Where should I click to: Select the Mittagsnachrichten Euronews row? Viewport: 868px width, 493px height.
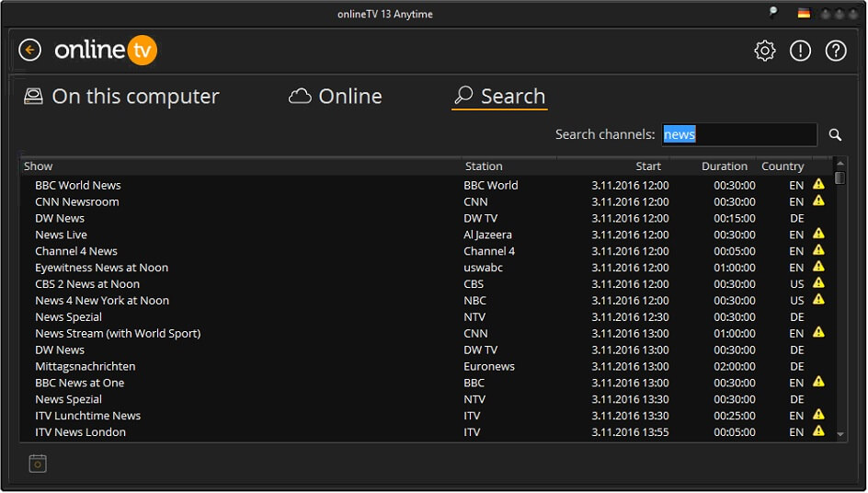(x=427, y=366)
